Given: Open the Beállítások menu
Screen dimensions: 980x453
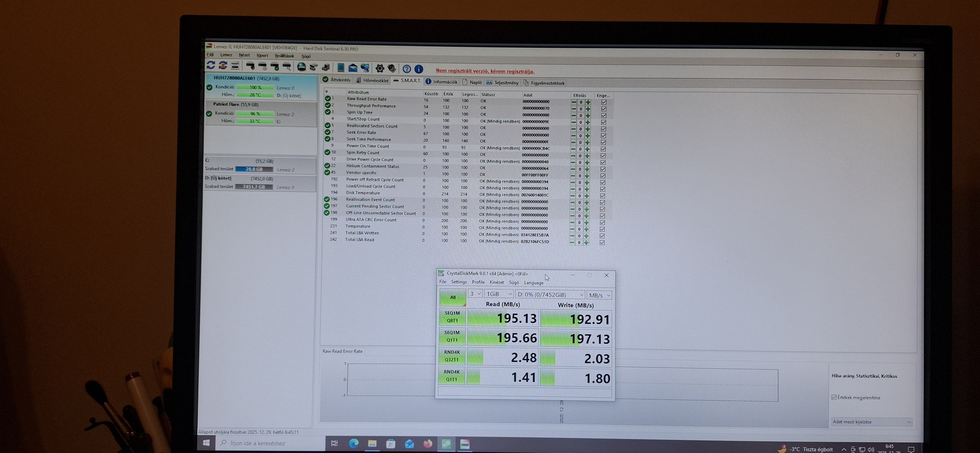Looking at the screenshot, I should [284, 56].
